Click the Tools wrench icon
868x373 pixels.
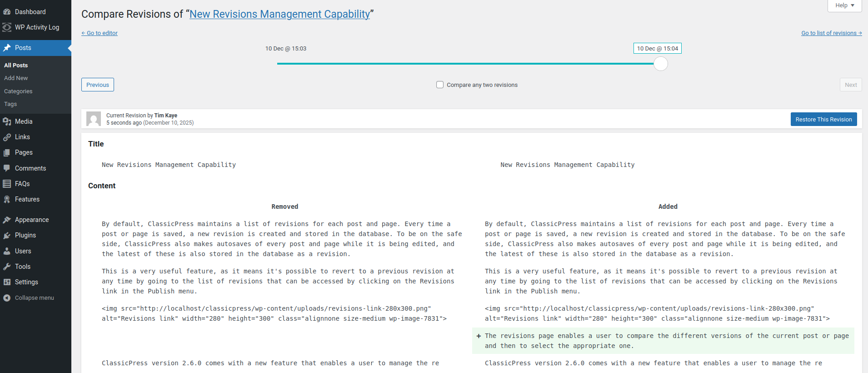pyautogui.click(x=7, y=267)
